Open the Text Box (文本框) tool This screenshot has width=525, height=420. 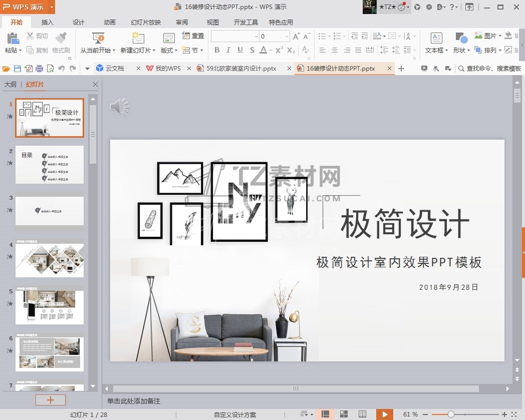click(x=436, y=39)
